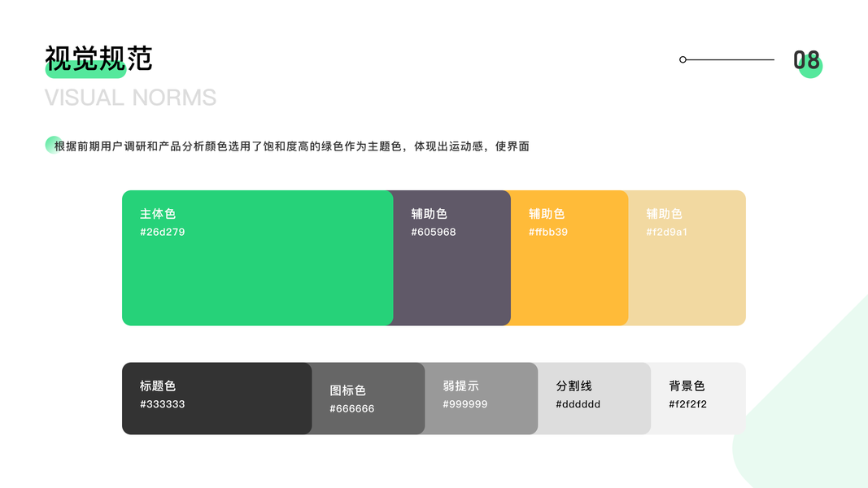Click the page number 08

point(806,60)
